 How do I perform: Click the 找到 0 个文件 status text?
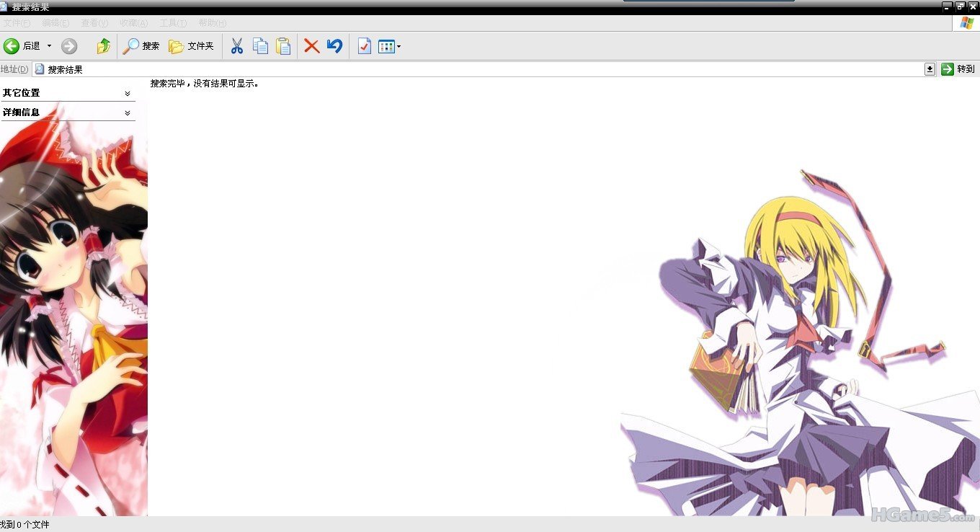point(24,525)
